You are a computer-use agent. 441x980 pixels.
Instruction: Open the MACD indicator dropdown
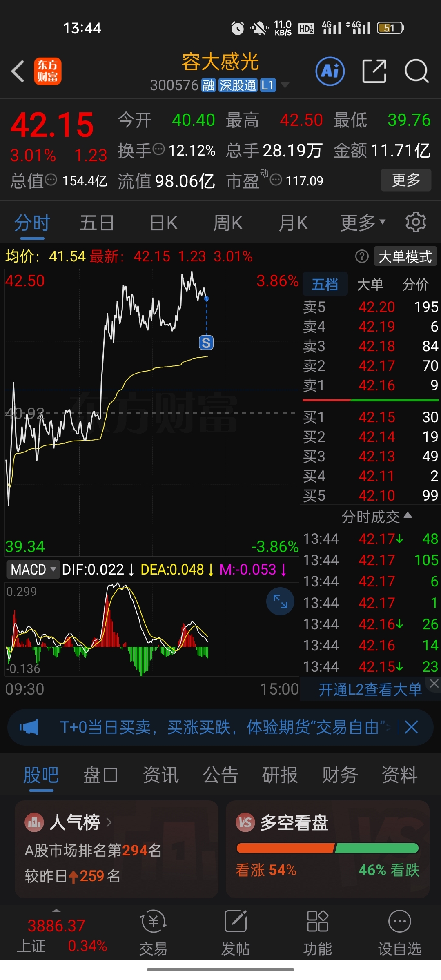tap(33, 569)
